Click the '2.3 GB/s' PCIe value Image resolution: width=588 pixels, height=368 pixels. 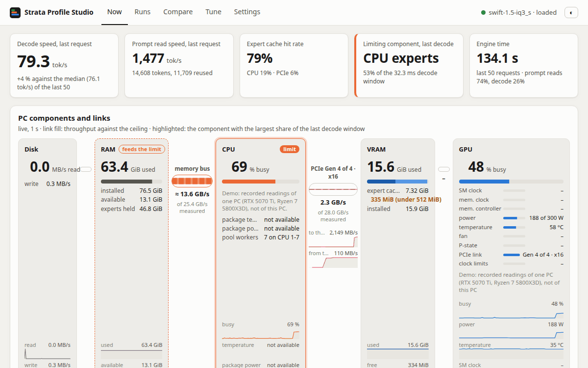pyautogui.click(x=333, y=202)
